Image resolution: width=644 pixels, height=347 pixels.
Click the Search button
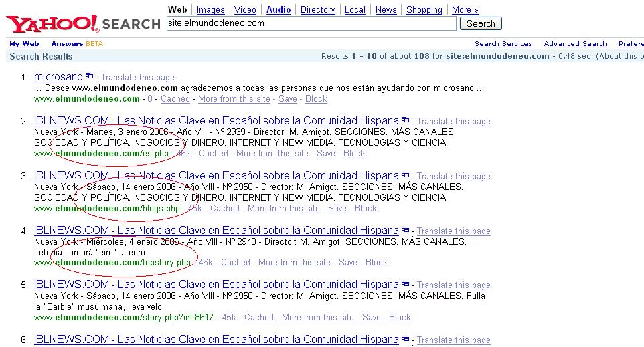pyautogui.click(x=481, y=23)
